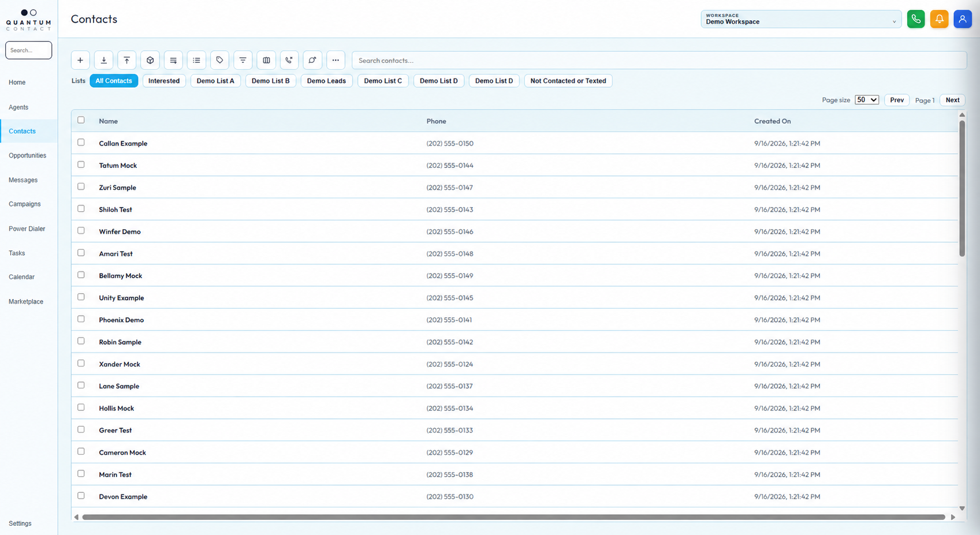Select the Demo List A chip

point(215,81)
